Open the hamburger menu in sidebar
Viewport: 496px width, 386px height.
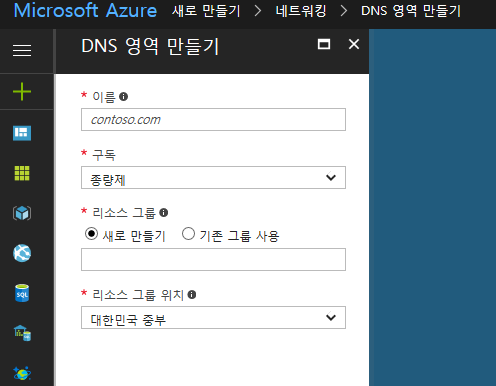click(22, 51)
